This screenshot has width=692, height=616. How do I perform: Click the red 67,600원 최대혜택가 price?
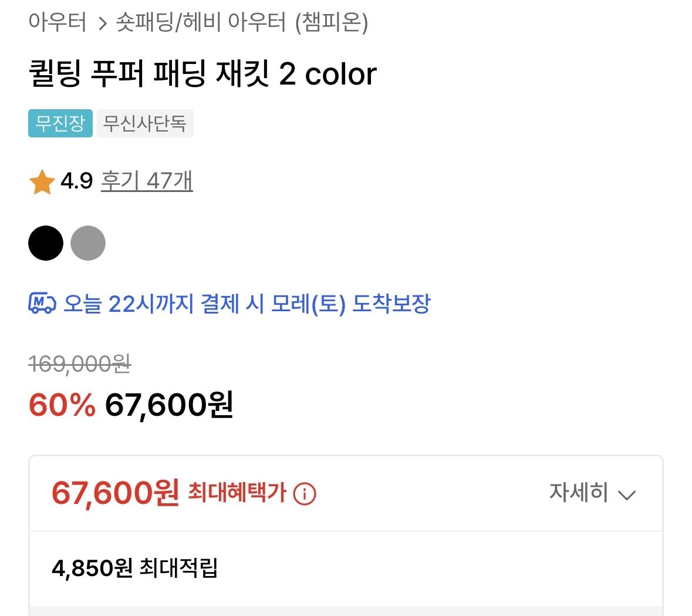tap(115, 493)
